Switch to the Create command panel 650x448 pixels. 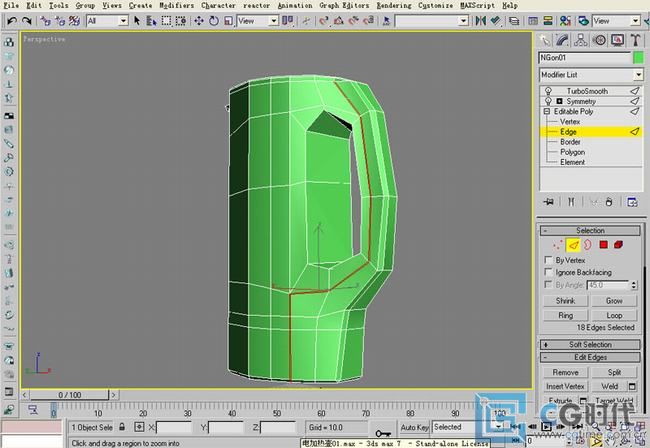(x=545, y=40)
